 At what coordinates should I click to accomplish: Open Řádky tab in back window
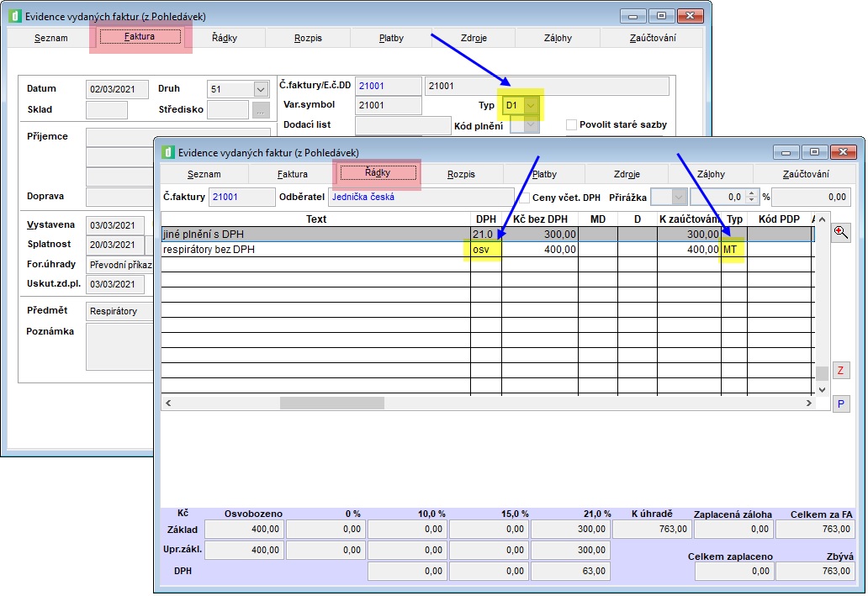pos(225,38)
